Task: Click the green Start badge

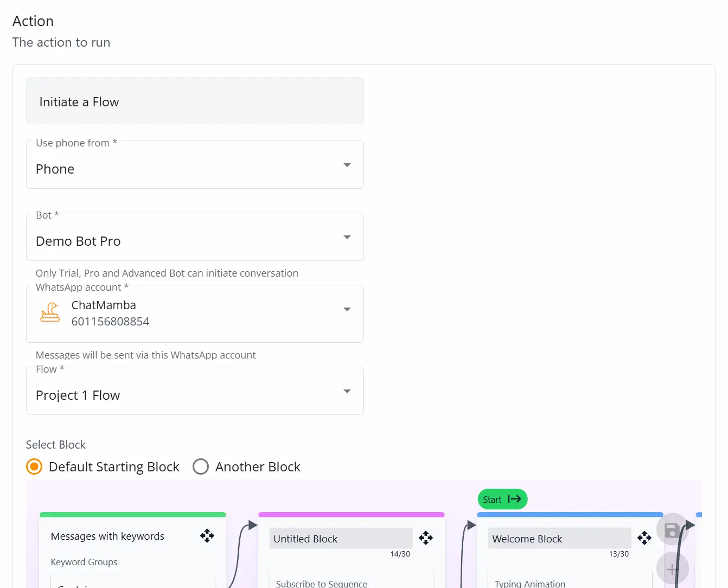Action: point(493,500)
